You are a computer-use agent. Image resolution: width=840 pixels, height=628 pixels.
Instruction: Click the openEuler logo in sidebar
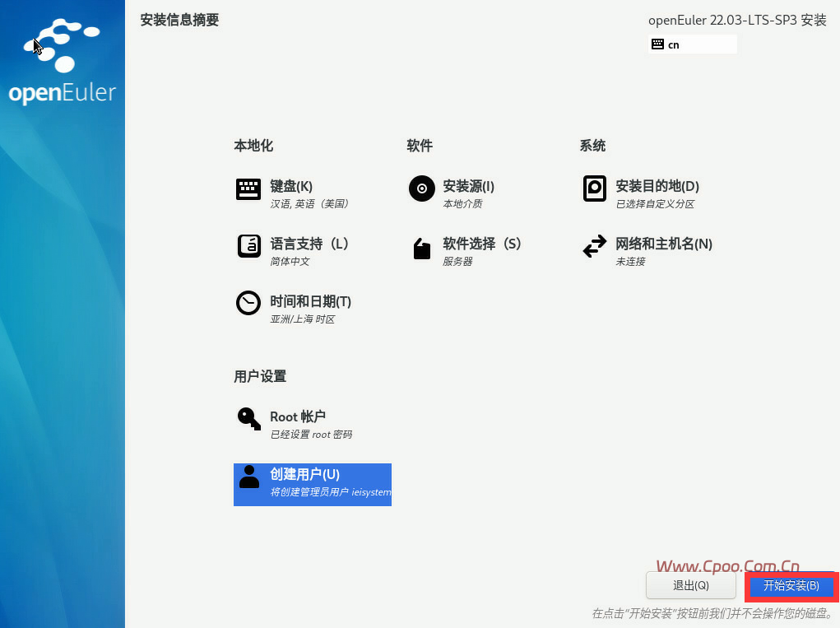pyautogui.click(x=63, y=61)
